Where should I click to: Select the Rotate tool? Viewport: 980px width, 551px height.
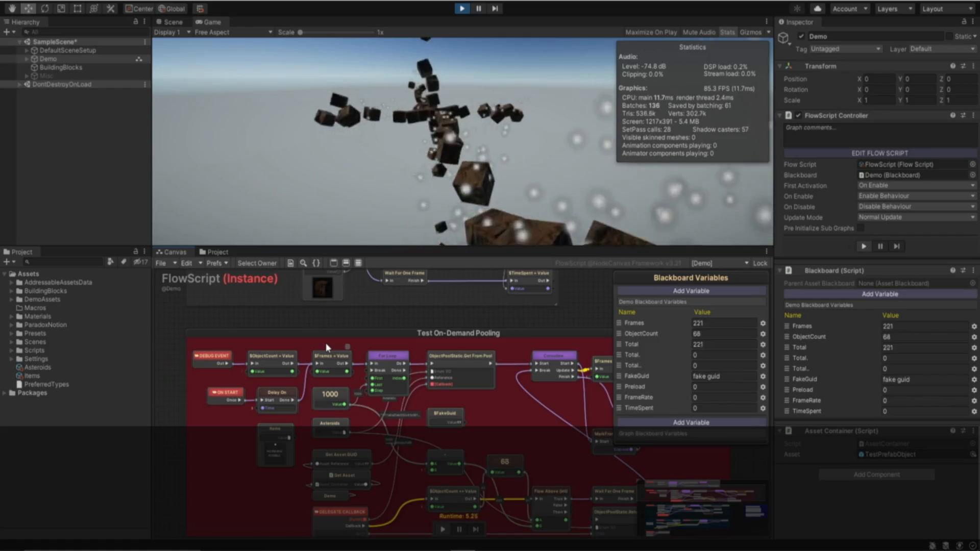44,9
